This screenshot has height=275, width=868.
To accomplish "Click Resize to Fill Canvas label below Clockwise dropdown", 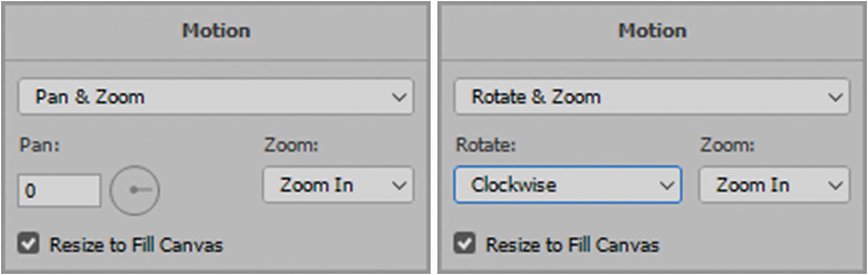I will pos(572,245).
